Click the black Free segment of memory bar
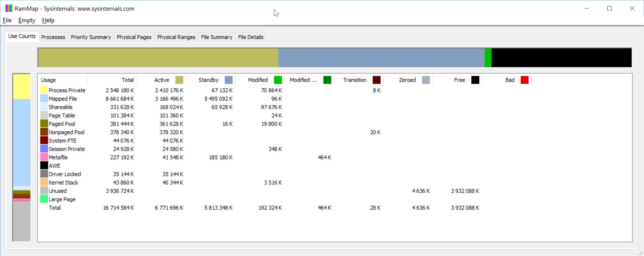The height and width of the screenshot is (256, 644). tap(561, 57)
